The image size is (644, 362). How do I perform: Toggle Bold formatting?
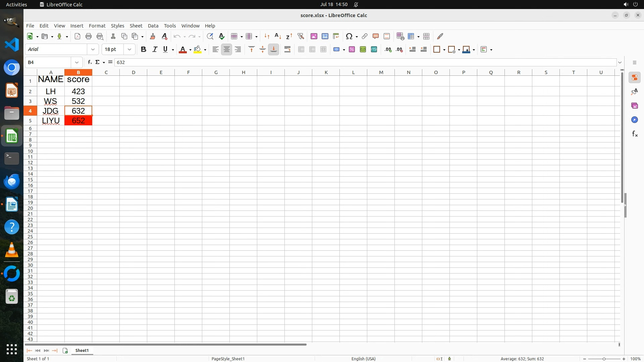coord(143,49)
